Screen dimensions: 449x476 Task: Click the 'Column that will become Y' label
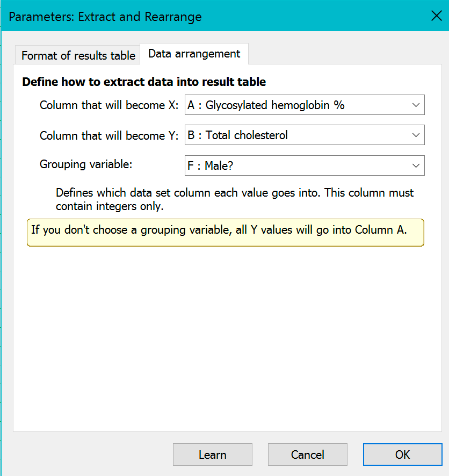click(x=109, y=135)
